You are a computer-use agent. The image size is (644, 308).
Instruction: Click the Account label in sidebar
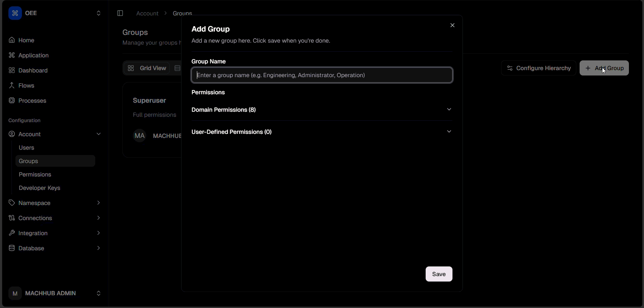[30, 134]
